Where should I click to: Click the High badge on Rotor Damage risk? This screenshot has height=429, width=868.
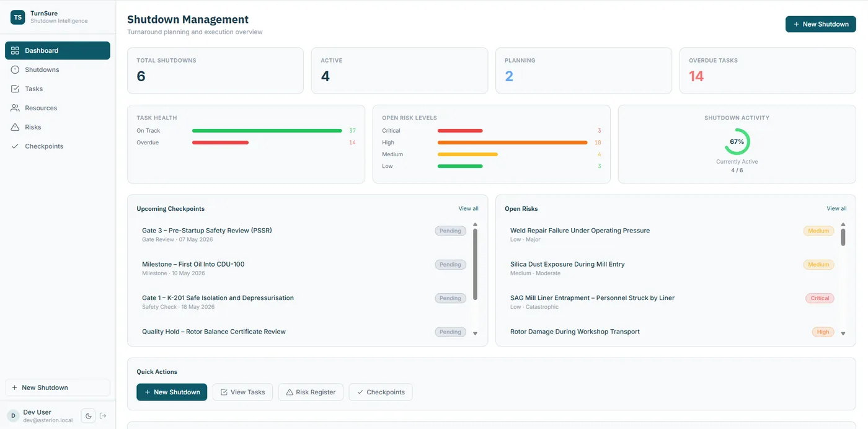[x=823, y=332]
